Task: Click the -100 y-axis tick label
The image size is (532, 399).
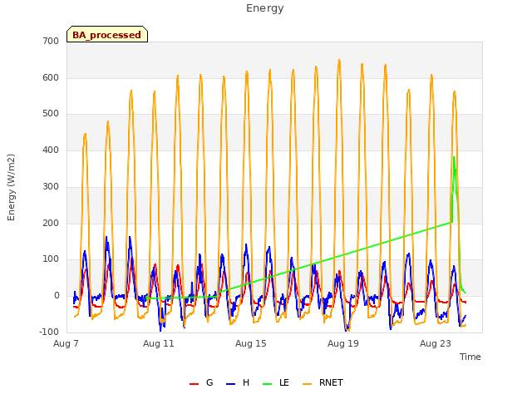Action: coord(49,332)
